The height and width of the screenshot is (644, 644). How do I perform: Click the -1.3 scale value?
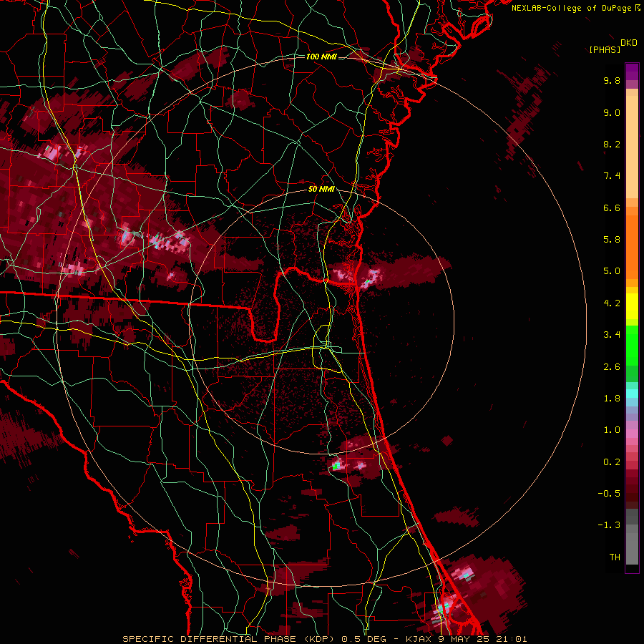point(609,525)
